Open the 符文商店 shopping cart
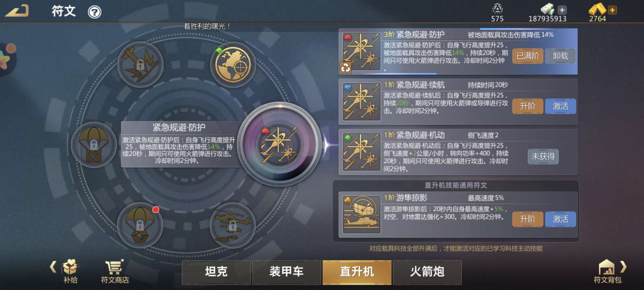Screen dimensions: 644x290 115,272
